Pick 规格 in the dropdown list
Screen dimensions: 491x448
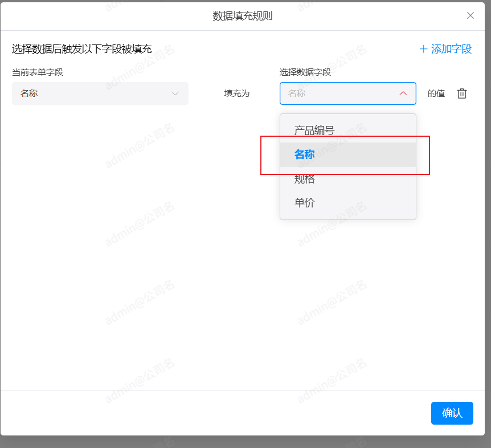pyautogui.click(x=305, y=179)
